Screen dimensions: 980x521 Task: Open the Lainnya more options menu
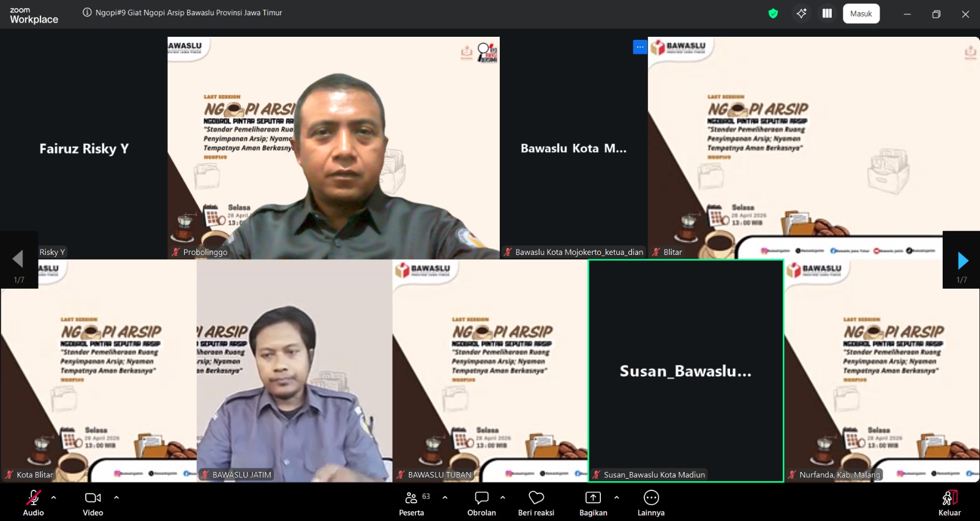[x=651, y=498]
